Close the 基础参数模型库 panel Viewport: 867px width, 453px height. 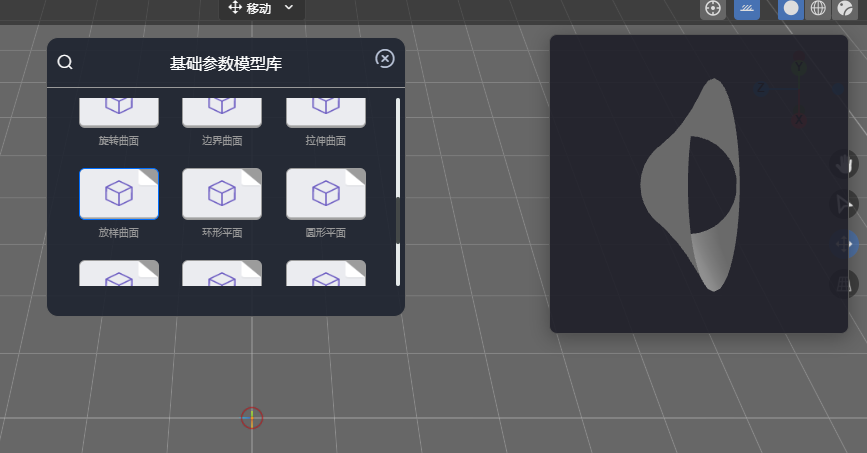point(385,59)
